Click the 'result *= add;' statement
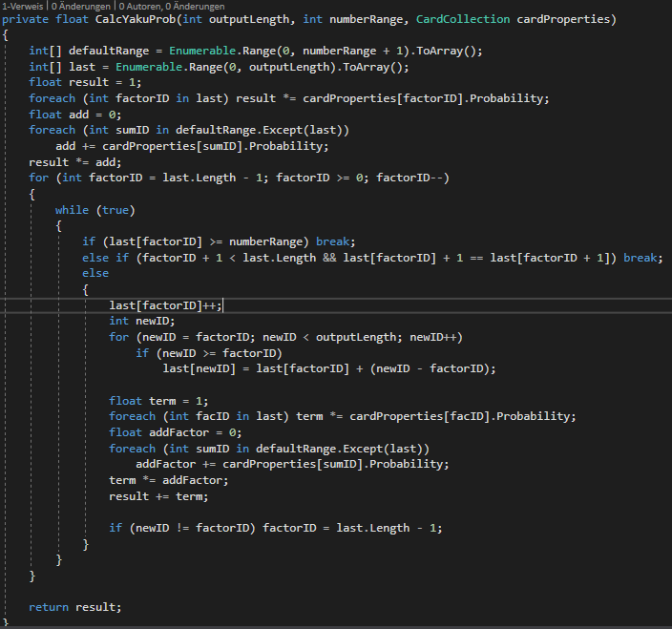The height and width of the screenshot is (629, 672). pyautogui.click(x=75, y=162)
